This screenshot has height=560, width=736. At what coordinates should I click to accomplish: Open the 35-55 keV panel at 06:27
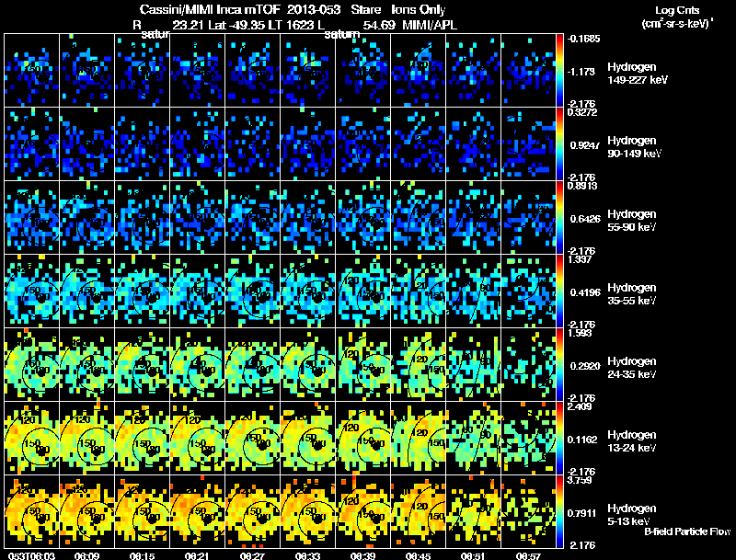252,291
